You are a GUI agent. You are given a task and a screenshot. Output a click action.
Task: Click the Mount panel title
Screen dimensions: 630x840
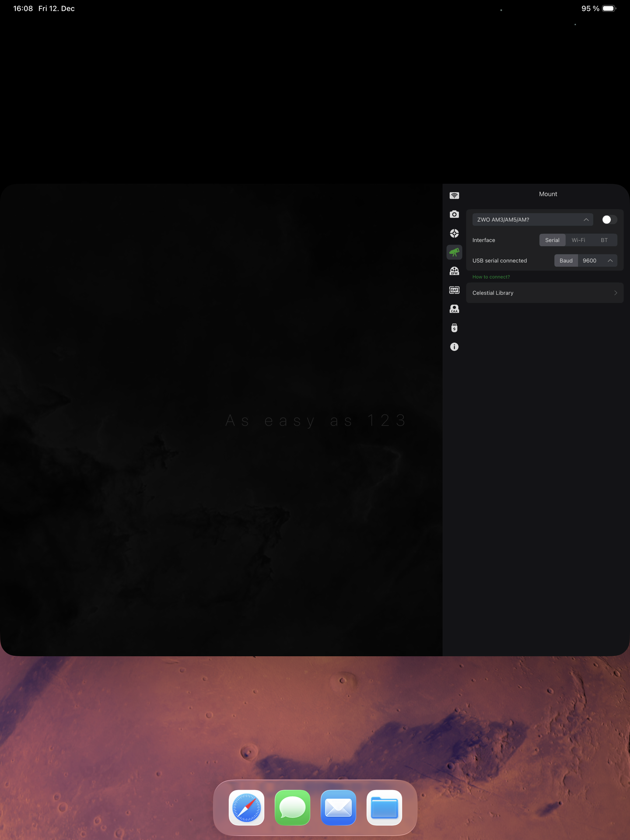point(548,194)
